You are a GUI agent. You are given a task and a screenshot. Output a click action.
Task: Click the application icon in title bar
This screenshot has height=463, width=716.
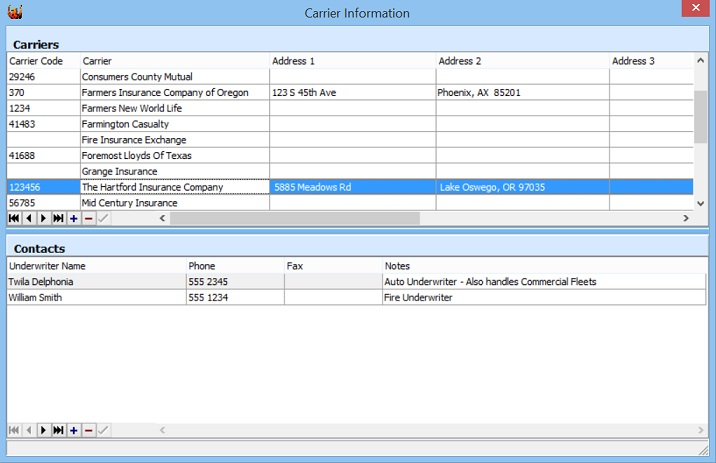tap(15, 12)
